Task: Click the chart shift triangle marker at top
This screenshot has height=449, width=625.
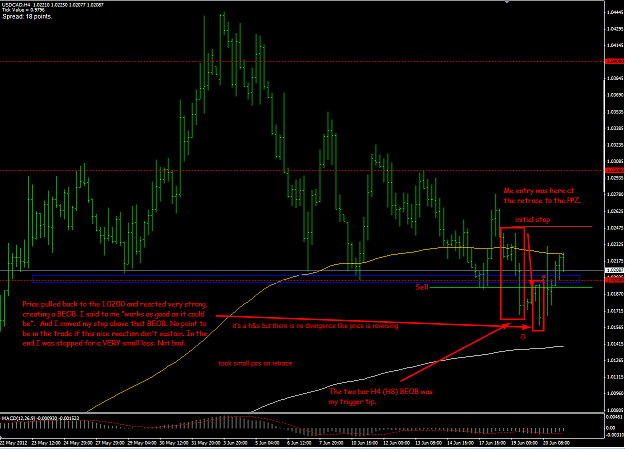Action: tap(507, 2)
